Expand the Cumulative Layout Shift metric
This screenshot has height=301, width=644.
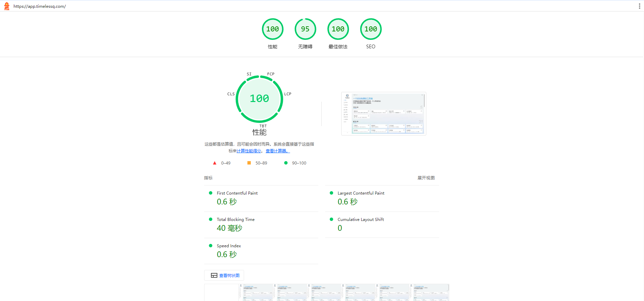[x=382, y=225]
